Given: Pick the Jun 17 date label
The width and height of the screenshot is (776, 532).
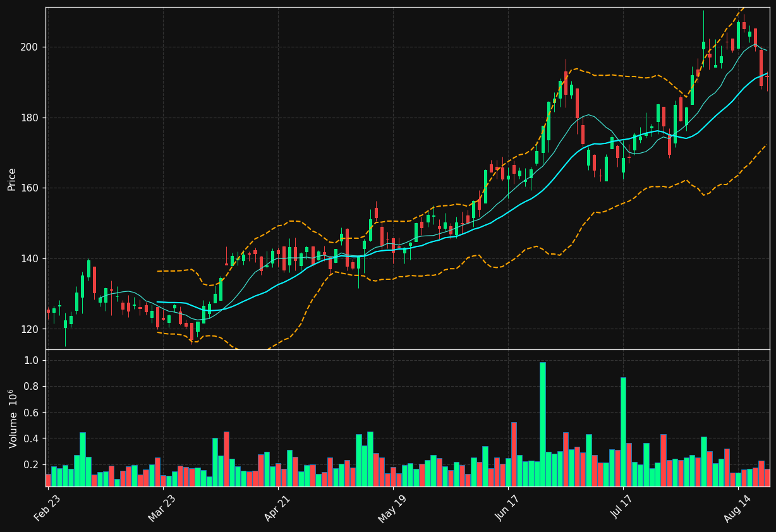Looking at the screenshot, I should pyautogui.click(x=506, y=508).
